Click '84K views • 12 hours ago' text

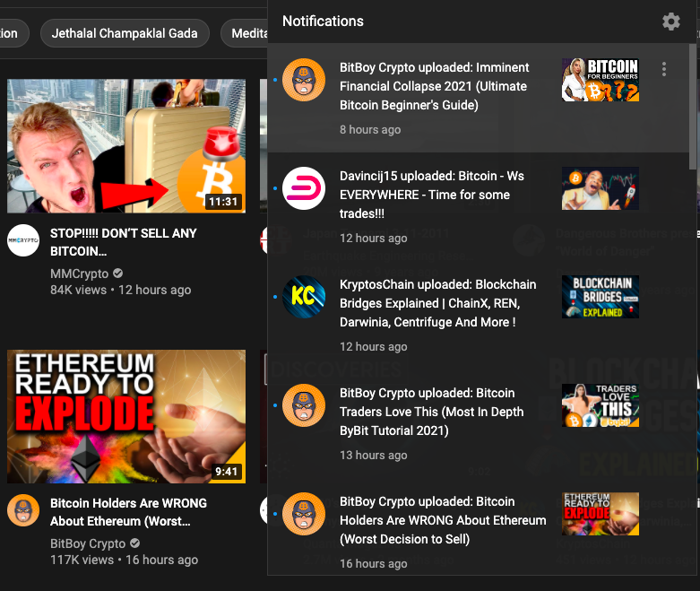(120, 290)
